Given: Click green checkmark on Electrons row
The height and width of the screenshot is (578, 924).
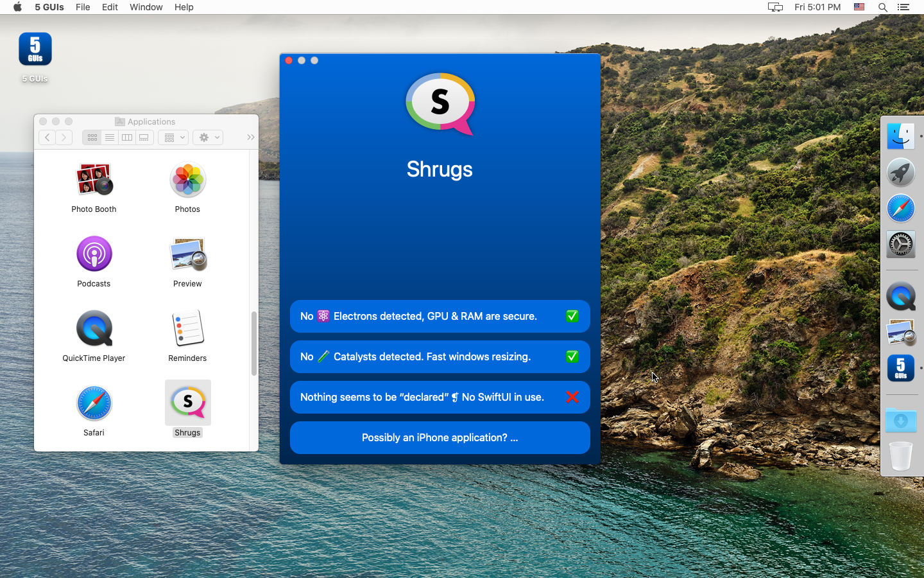Looking at the screenshot, I should tap(572, 316).
